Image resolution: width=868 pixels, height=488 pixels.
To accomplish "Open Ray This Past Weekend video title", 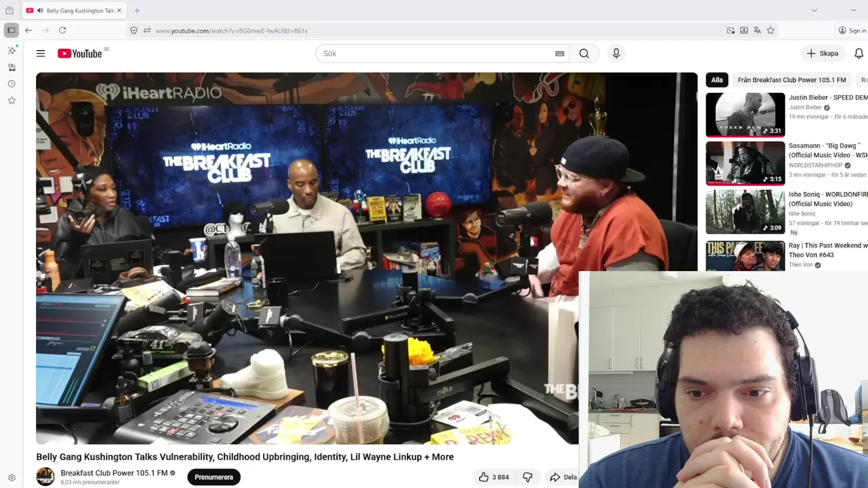I will point(828,250).
